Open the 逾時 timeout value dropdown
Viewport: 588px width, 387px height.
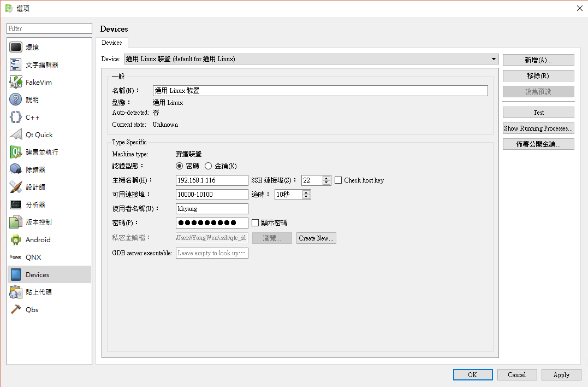click(x=306, y=194)
